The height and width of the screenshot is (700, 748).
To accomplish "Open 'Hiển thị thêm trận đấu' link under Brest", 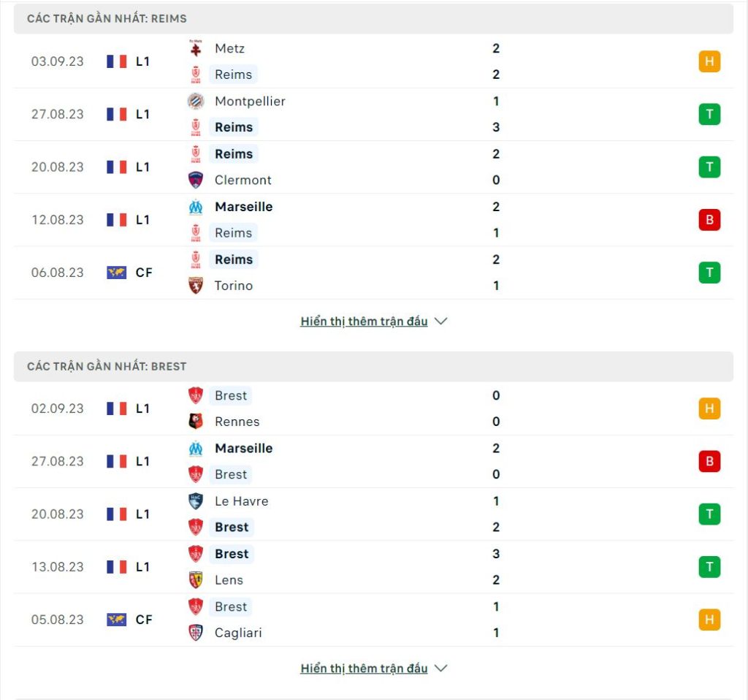I will click(x=364, y=668).
